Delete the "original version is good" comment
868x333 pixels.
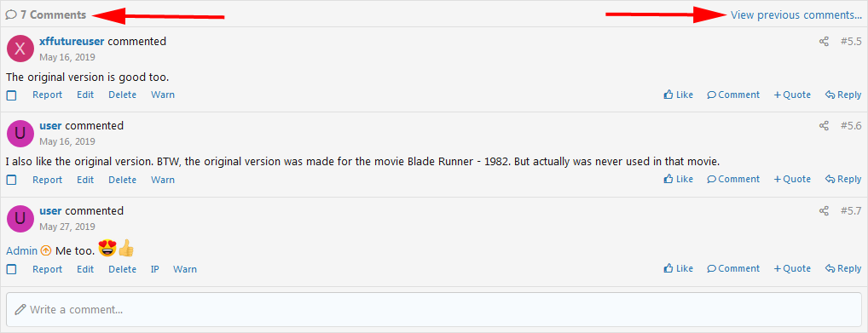(122, 95)
